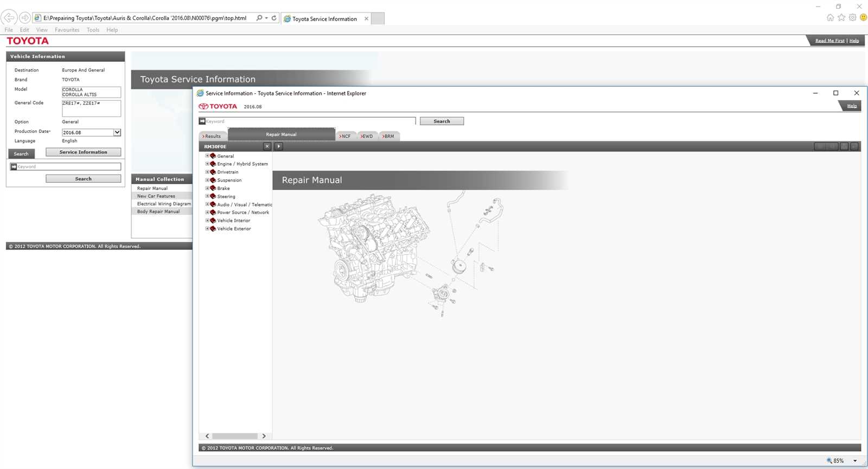Click the Engine / Hybrid System book icon
Screen dimensions: 868x469
213,164
